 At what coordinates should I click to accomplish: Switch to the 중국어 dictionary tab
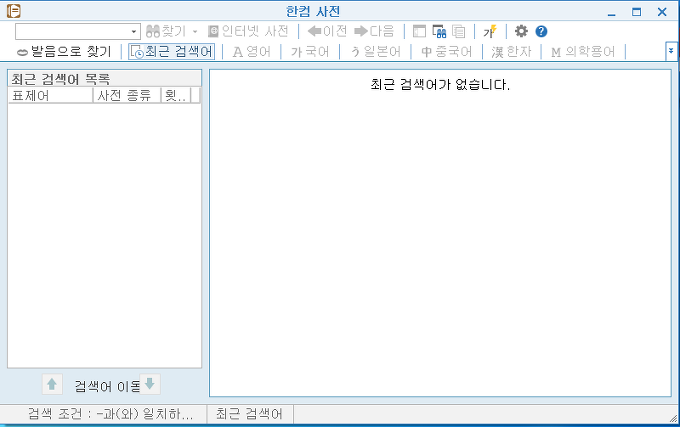point(447,52)
